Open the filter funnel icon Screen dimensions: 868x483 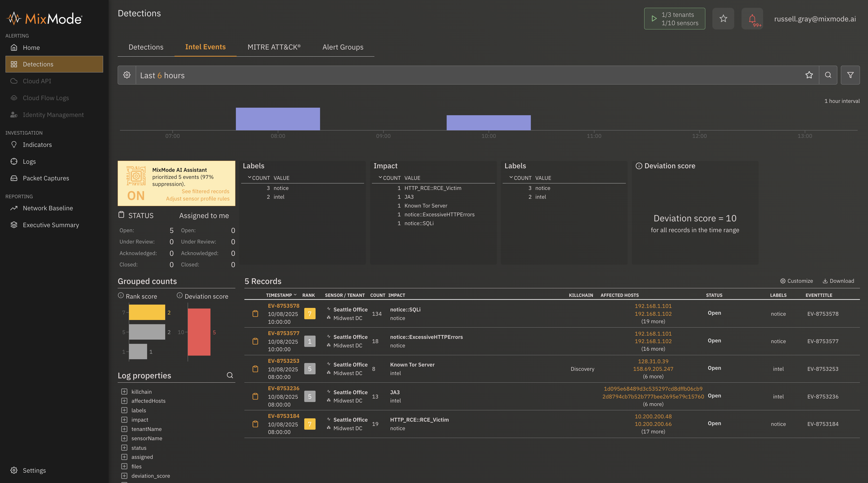850,75
